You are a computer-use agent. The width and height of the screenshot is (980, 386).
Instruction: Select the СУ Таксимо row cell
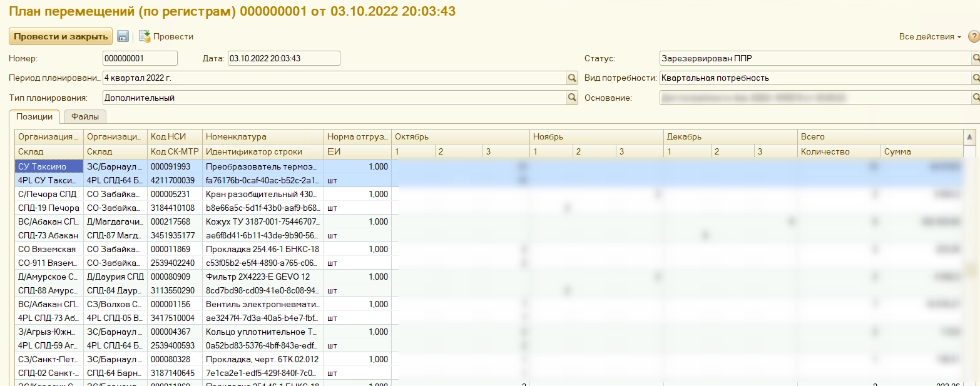click(x=48, y=167)
